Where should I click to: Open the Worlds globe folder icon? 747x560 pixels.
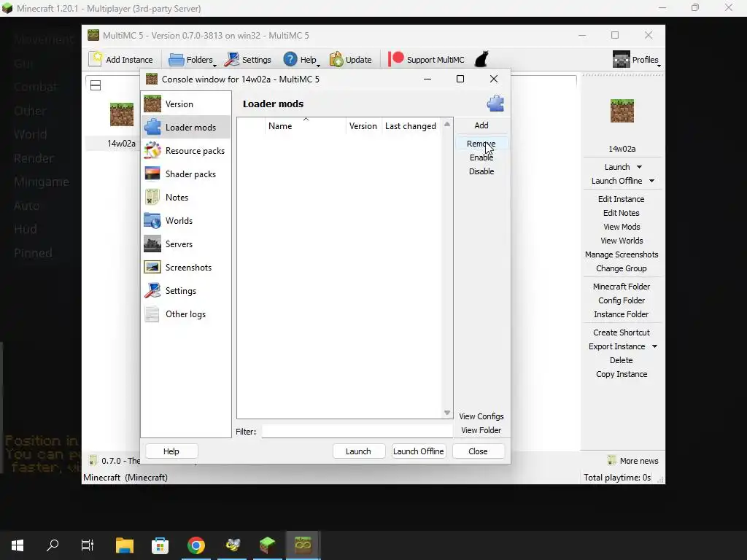(152, 220)
